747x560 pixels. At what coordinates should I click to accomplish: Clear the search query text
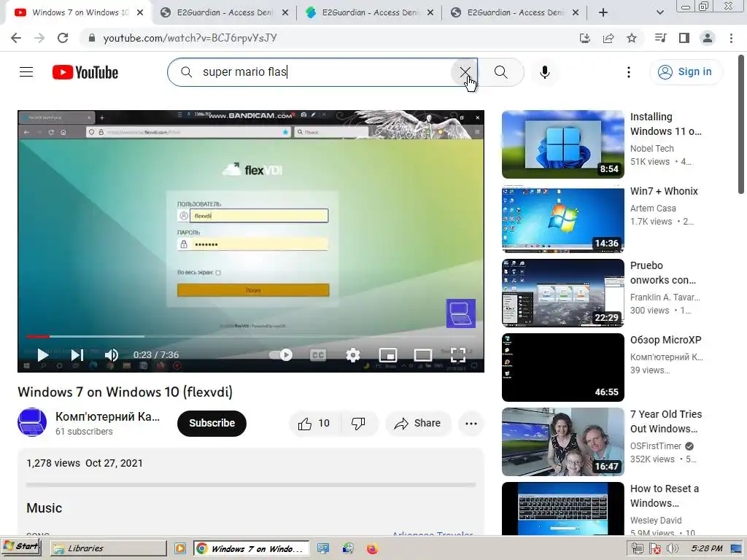click(x=465, y=72)
